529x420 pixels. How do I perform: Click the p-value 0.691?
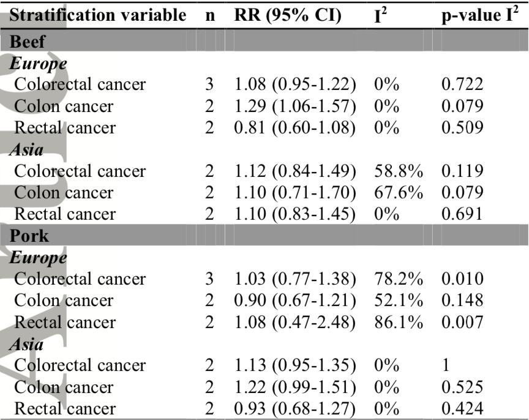click(x=461, y=214)
